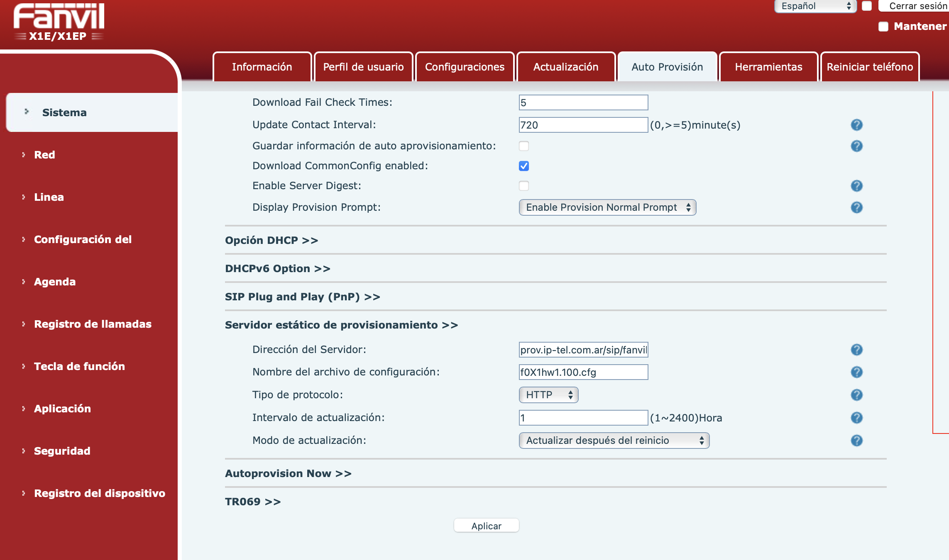The width and height of the screenshot is (949, 560).
Task: Switch to Perfil de usuario tab
Action: pos(363,67)
